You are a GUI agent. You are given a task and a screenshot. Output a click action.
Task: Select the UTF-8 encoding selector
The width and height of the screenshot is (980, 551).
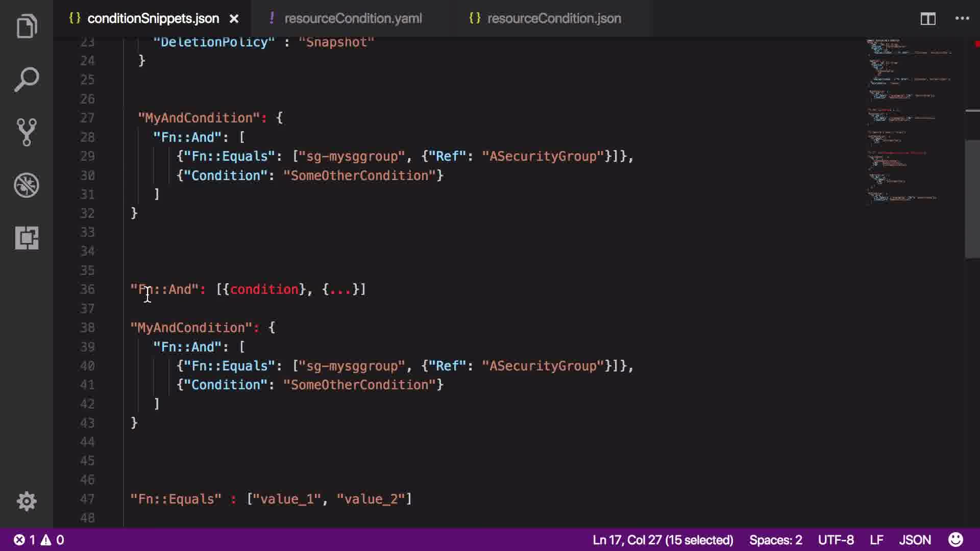(x=836, y=540)
